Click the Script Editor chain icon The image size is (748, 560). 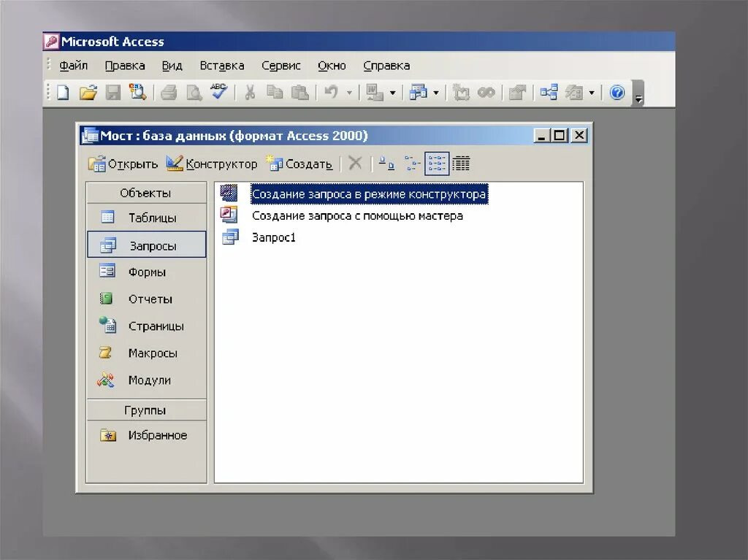(x=486, y=92)
